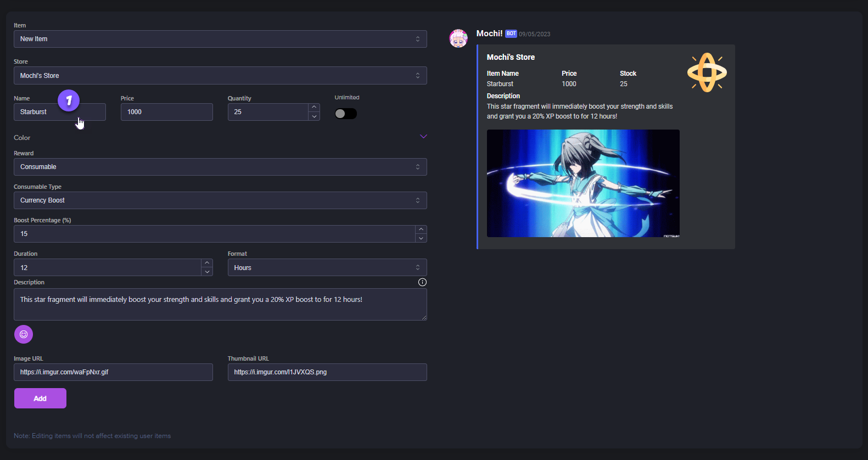Open the Item dropdown
Screen dimensions: 868x460
[220, 39]
